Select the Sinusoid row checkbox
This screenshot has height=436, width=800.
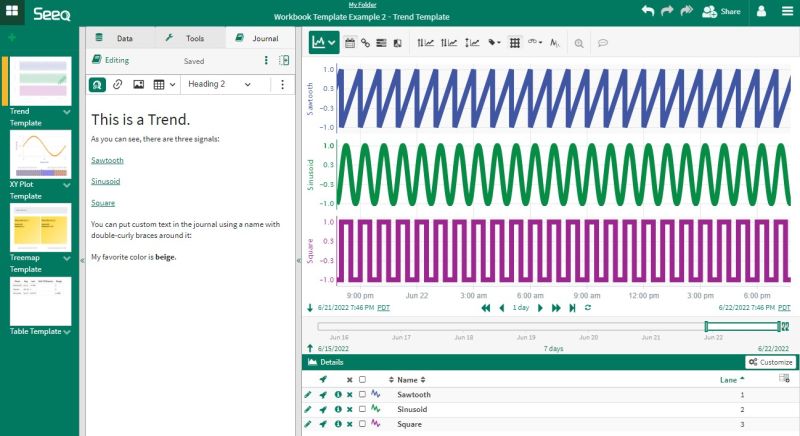pos(362,409)
